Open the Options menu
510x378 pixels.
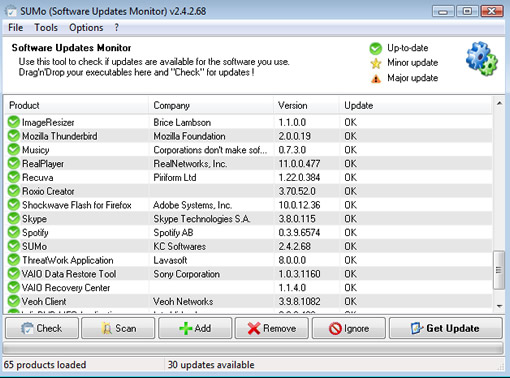[86, 27]
